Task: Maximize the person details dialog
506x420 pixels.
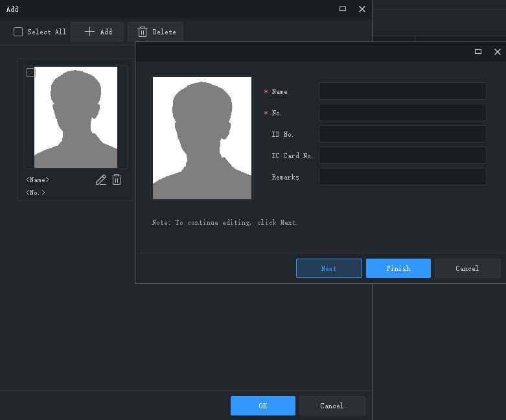Action: coord(478,52)
